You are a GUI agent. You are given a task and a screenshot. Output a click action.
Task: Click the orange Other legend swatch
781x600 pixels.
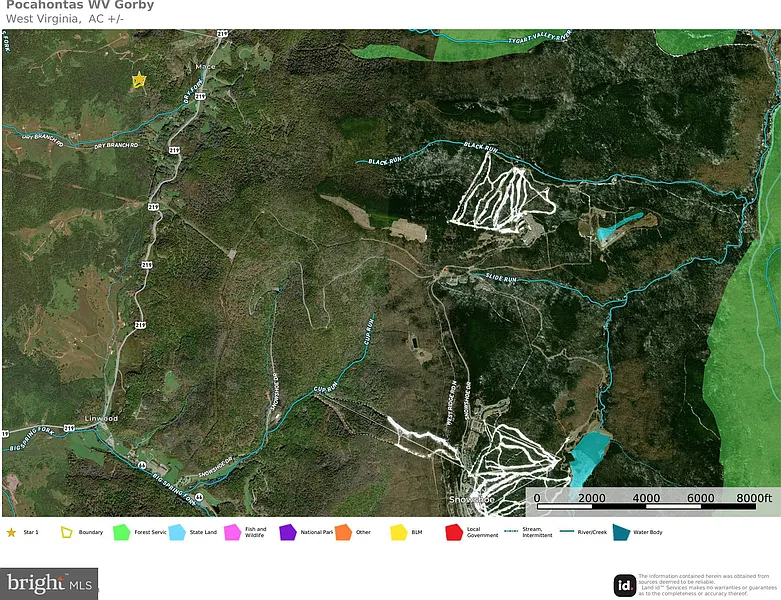pos(343,532)
